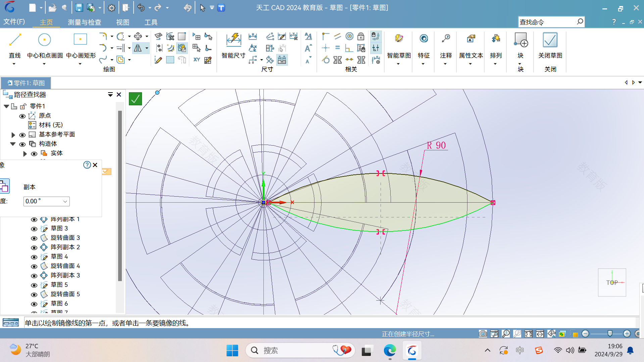644x362 pixels.
Task: Click the Save icon in quick access toolbar
Action: click(79, 8)
